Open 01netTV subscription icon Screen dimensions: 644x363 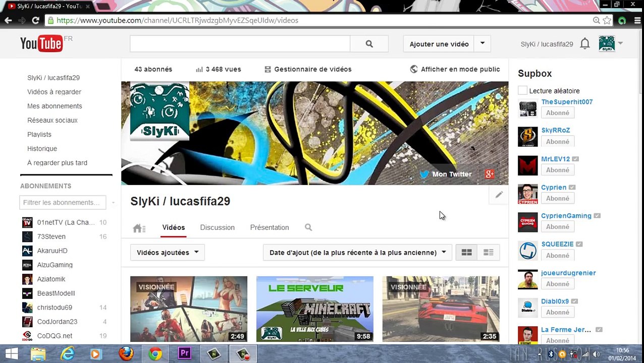[27, 222]
